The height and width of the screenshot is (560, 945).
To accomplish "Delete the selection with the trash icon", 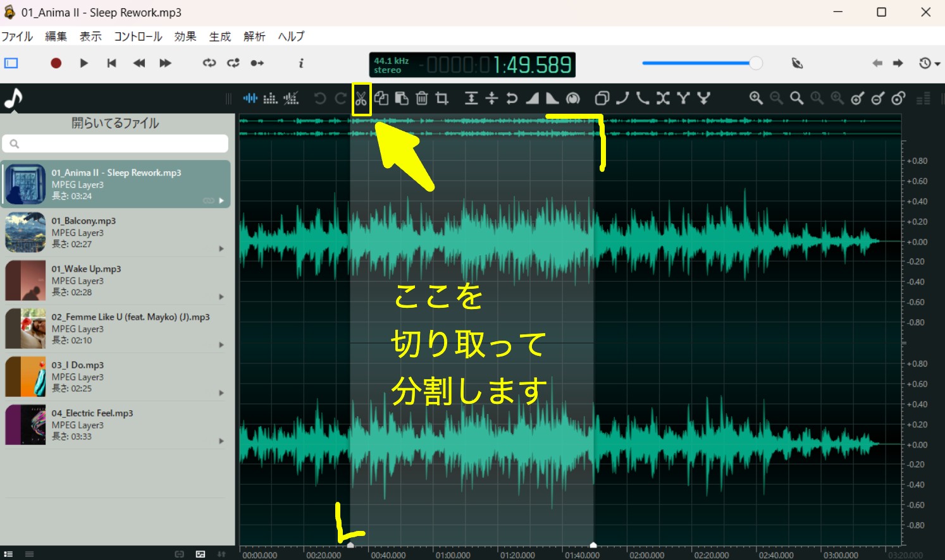I will 422,98.
